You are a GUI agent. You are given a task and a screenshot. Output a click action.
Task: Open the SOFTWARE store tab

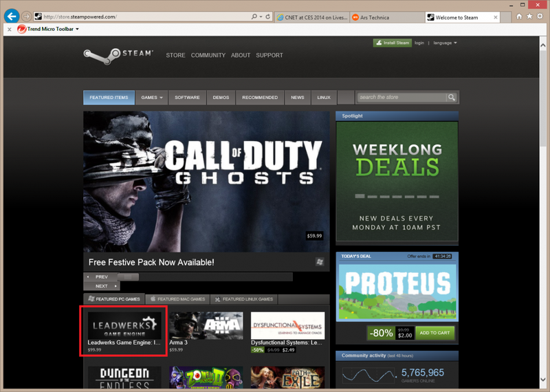point(187,98)
